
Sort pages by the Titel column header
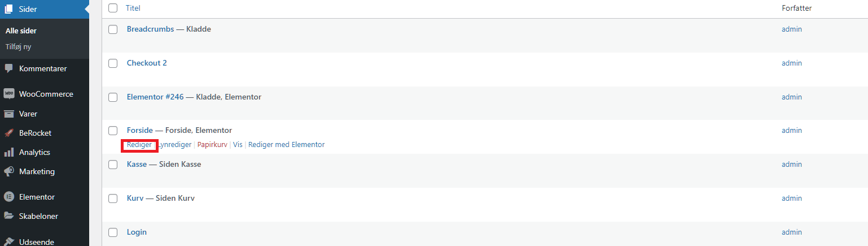[x=133, y=8]
